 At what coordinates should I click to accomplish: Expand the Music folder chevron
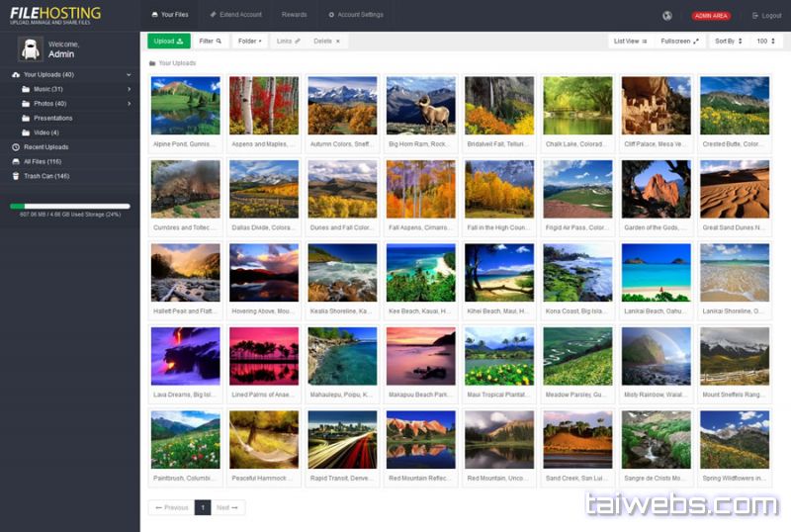129,89
